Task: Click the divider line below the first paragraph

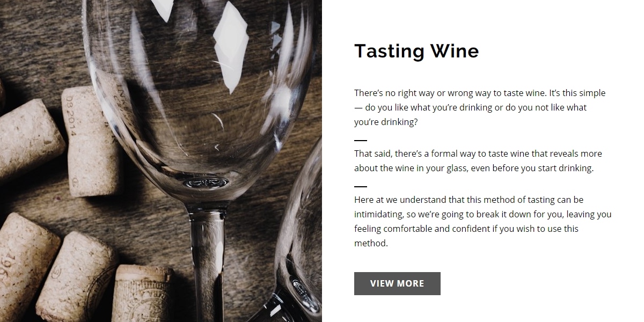Action: pos(361,140)
